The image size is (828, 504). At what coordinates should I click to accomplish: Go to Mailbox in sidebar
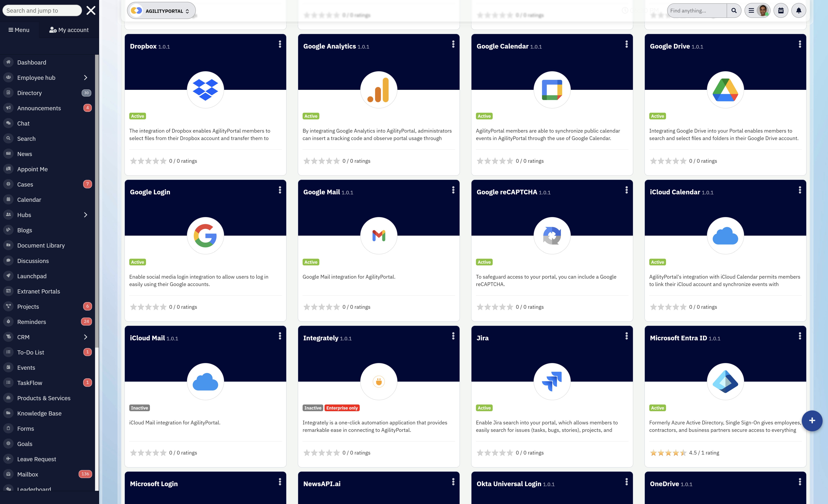(x=28, y=474)
